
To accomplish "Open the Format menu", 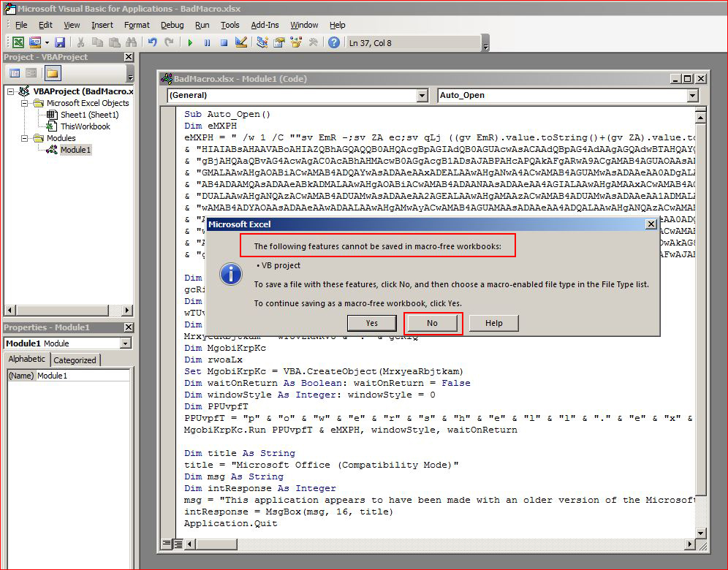I will pyautogui.click(x=137, y=25).
